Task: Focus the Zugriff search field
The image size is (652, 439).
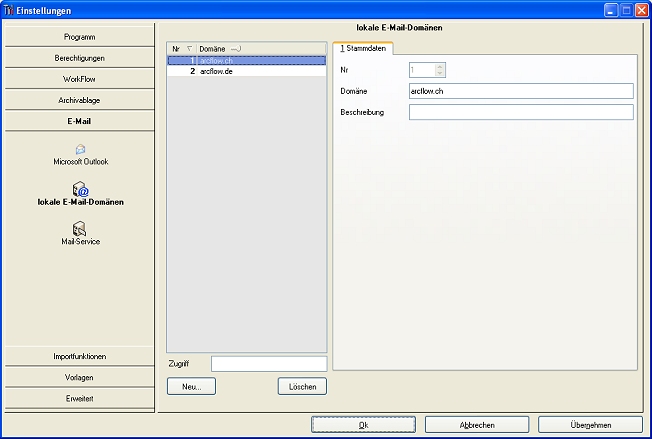Action: click(x=268, y=364)
